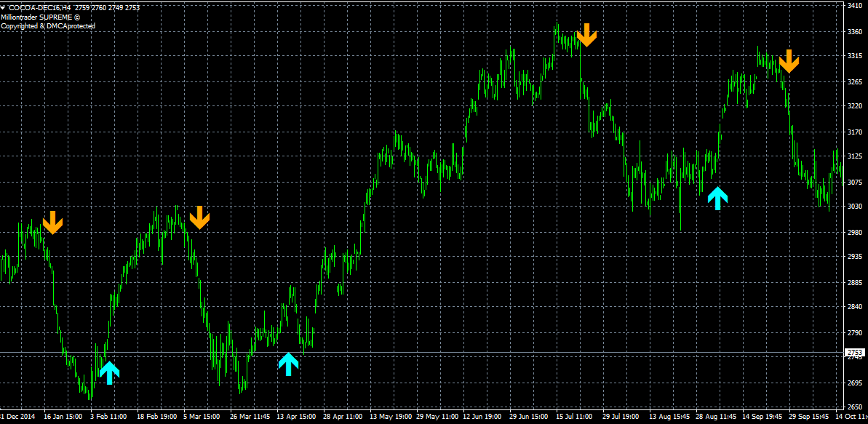
Task: Click the 26 Mar 11:45 time label
Action: pyautogui.click(x=250, y=416)
